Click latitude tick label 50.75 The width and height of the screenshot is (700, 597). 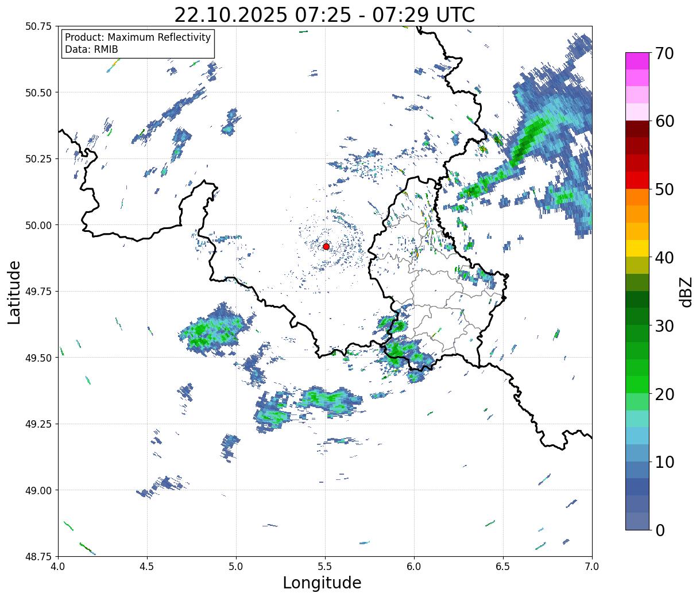(38, 26)
